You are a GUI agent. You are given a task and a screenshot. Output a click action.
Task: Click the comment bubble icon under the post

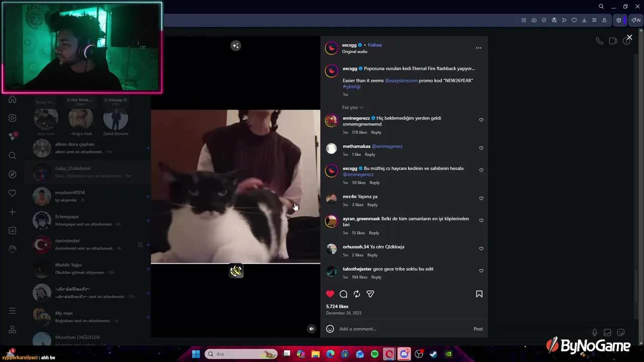344,294
